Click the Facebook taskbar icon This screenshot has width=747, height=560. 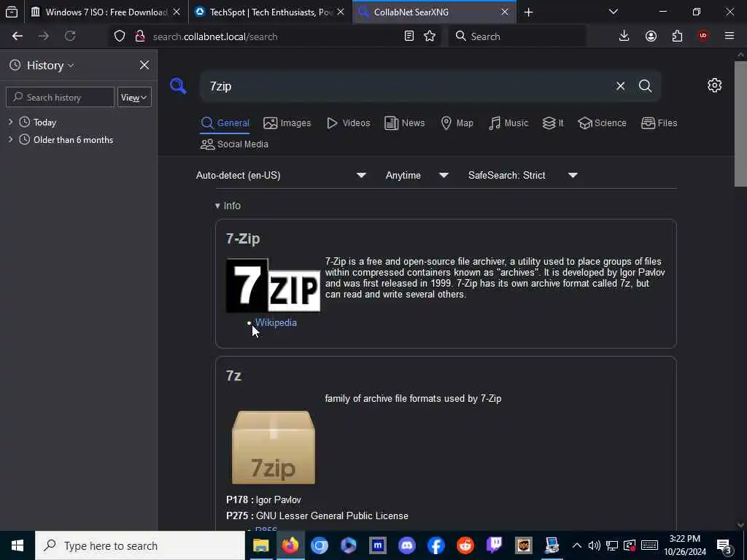436,545
